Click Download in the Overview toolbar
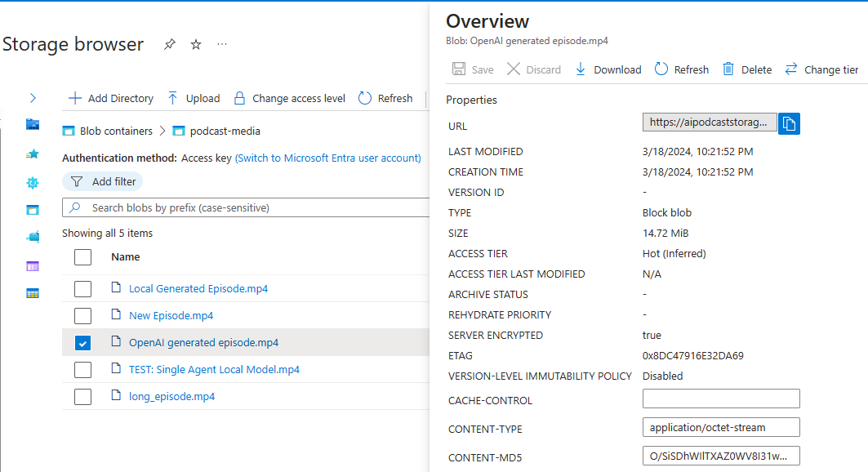The width and height of the screenshot is (868, 472). click(608, 69)
